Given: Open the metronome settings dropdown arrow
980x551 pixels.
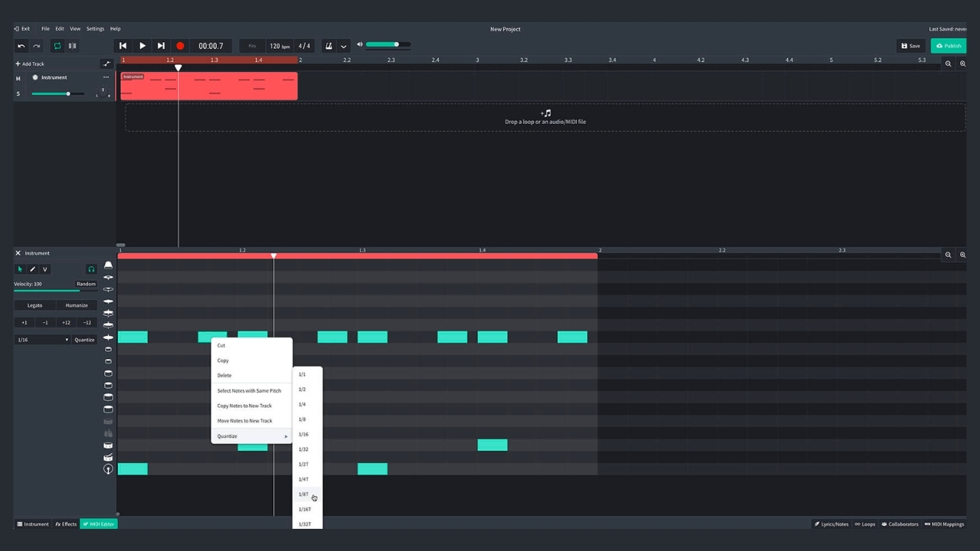Looking at the screenshot, I should (344, 46).
